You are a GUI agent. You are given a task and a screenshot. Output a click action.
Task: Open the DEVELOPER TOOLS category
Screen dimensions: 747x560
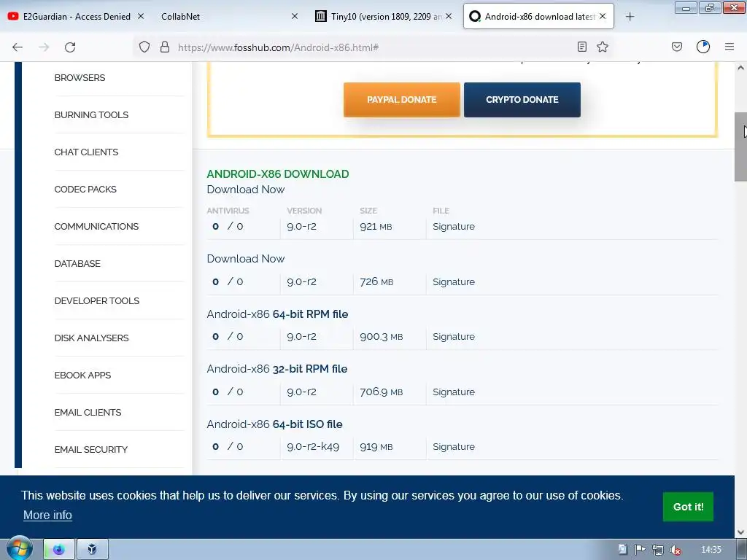[x=97, y=300]
